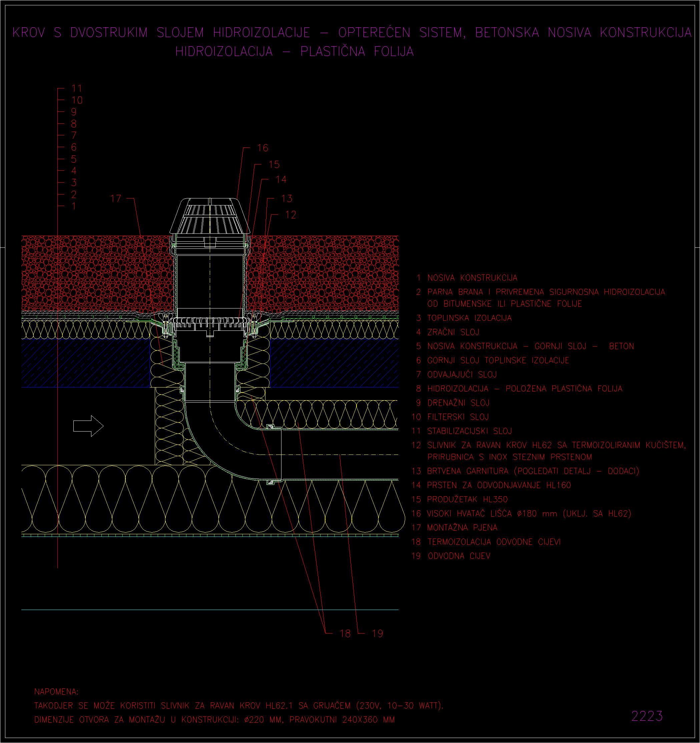Click legend line 'GORNJI SLOJ TOPLINSKE IZOLACIJE'
Viewport: 700px width, 743px height.
[498, 360]
